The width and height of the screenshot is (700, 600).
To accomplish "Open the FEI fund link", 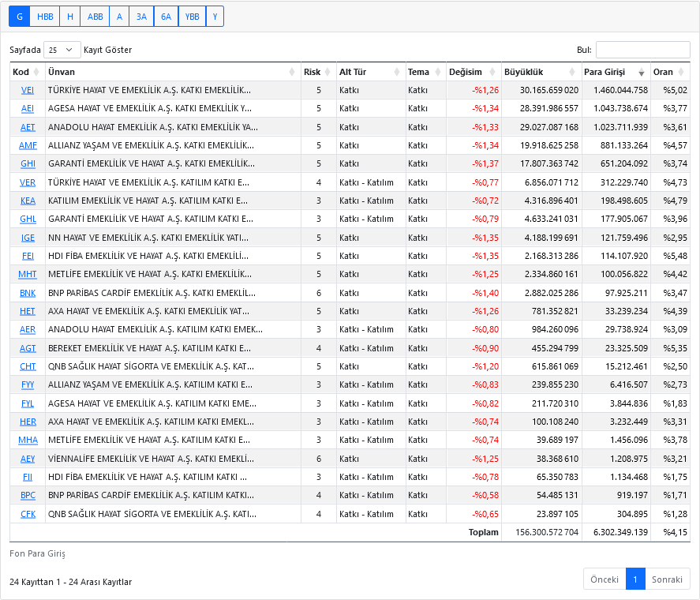I will [x=28, y=257].
